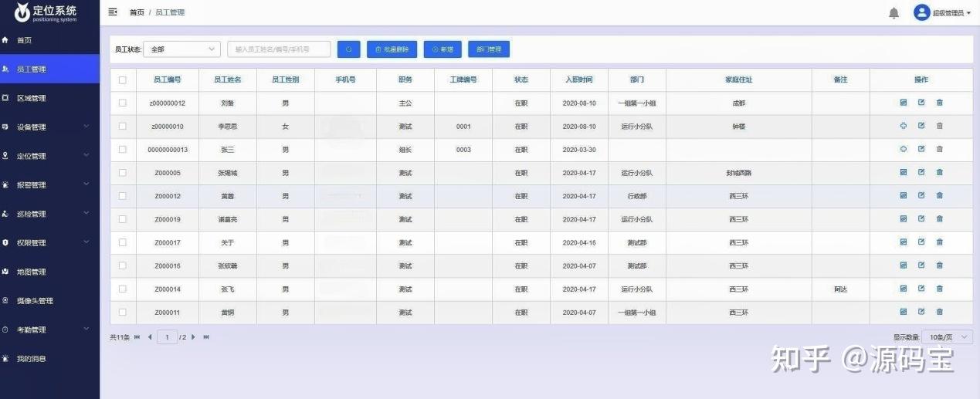Click the 批量删除 button
The height and width of the screenshot is (399, 980).
(392, 49)
